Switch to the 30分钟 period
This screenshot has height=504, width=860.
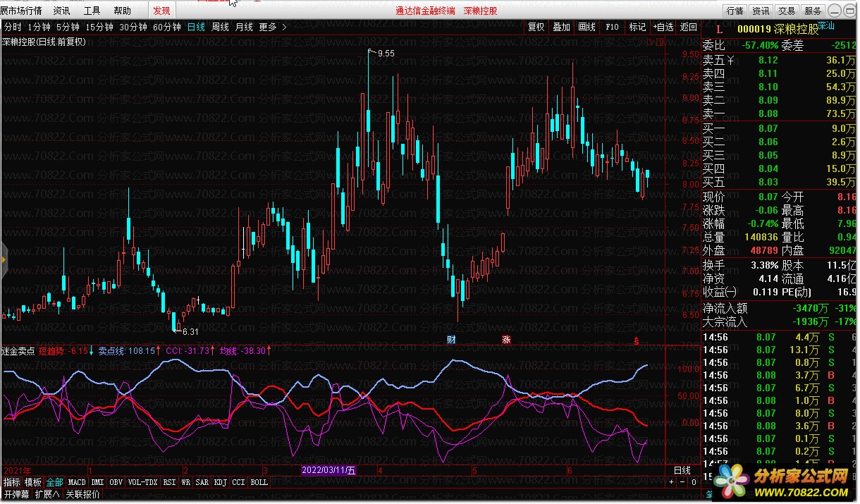(133, 27)
